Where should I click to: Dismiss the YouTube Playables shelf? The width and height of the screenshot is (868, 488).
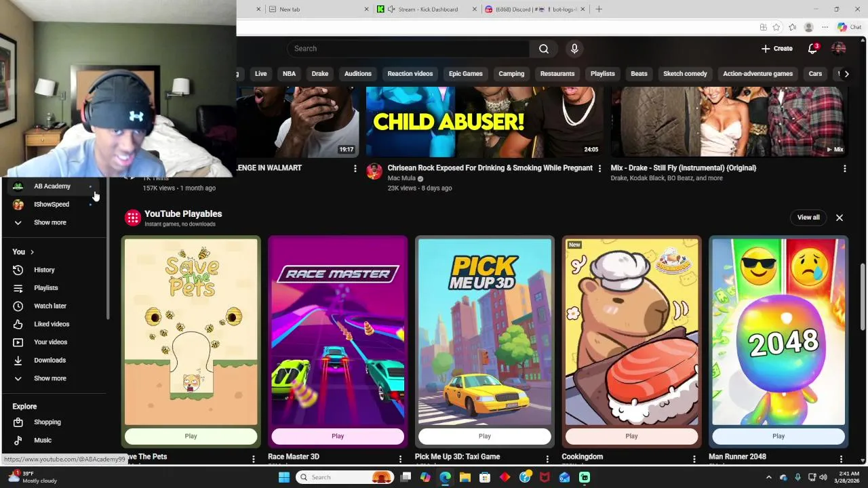pos(840,218)
